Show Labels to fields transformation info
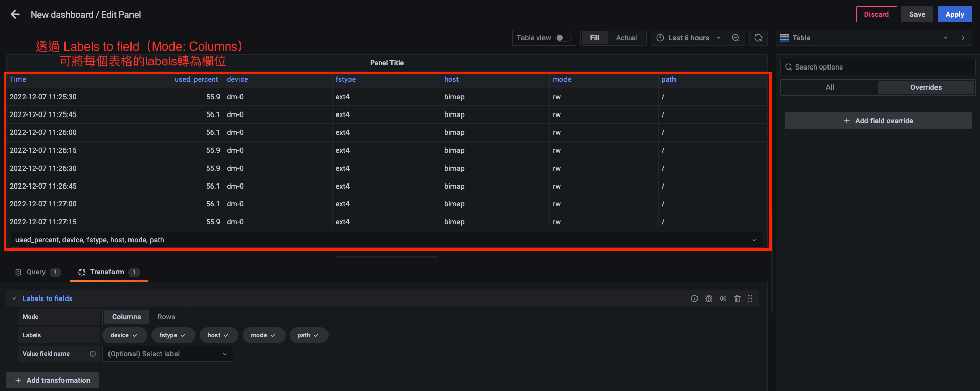Viewport: 980px width, 391px height. point(694,298)
